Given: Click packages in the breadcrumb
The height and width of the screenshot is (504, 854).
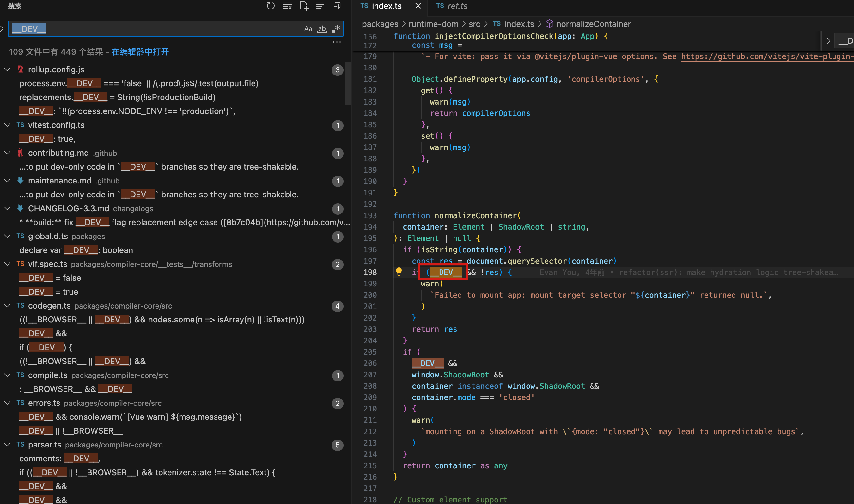Looking at the screenshot, I should pos(380,24).
